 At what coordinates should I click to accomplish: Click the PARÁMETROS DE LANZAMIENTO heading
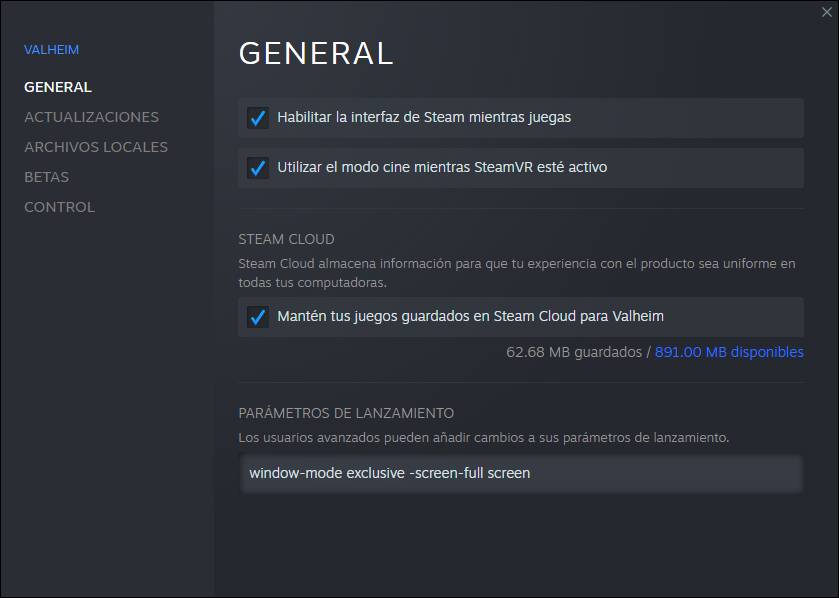click(x=346, y=413)
